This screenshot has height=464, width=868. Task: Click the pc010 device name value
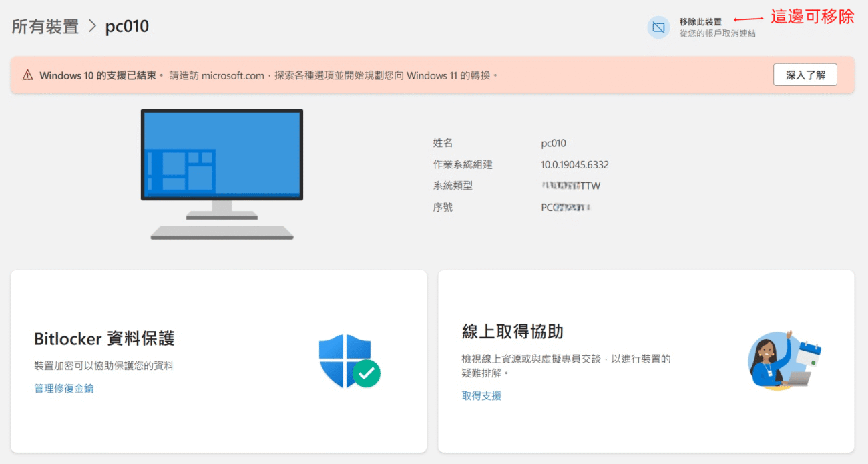pyautogui.click(x=553, y=143)
